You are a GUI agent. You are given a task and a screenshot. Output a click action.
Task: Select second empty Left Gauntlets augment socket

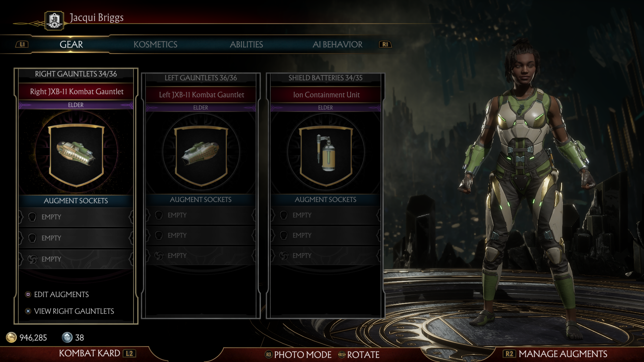tap(201, 235)
